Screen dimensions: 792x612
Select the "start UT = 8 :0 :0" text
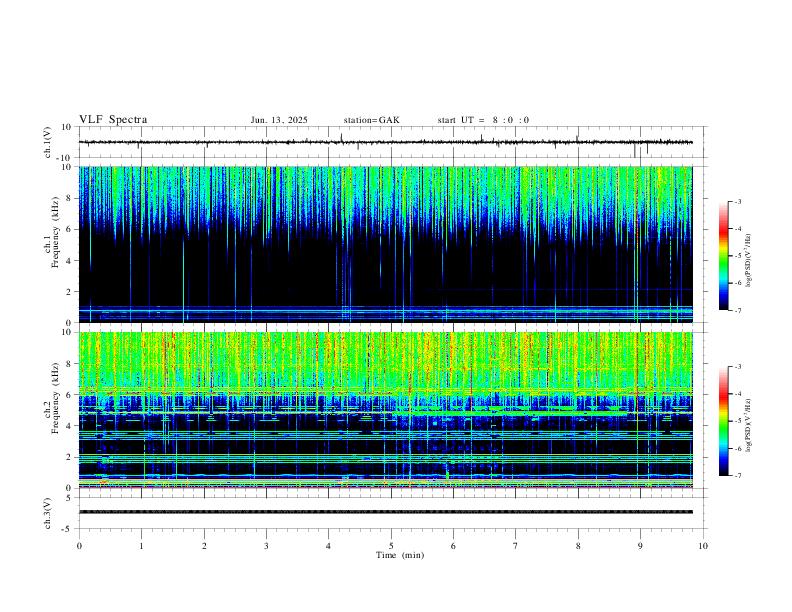tap(483, 120)
